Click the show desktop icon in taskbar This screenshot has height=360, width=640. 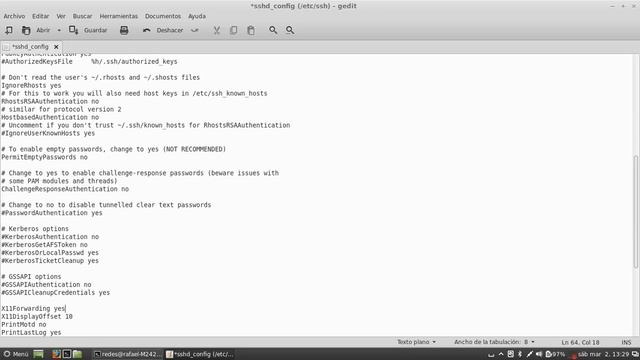point(38,354)
